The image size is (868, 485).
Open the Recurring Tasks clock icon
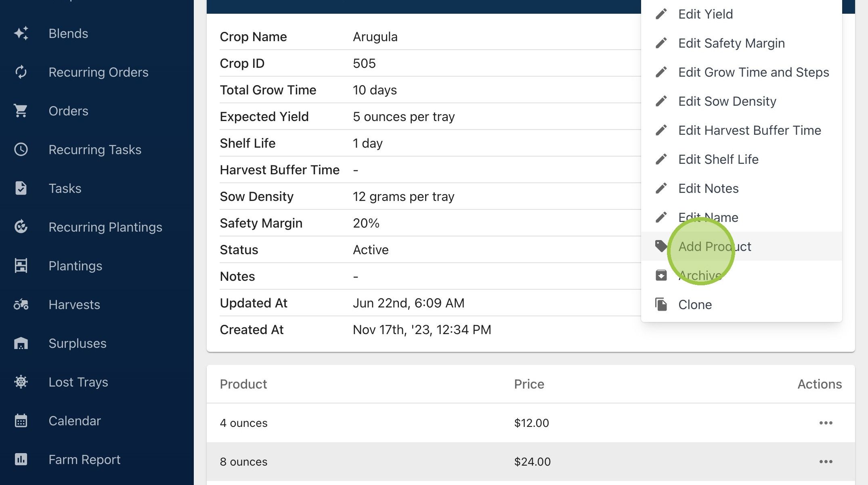[x=21, y=150]
